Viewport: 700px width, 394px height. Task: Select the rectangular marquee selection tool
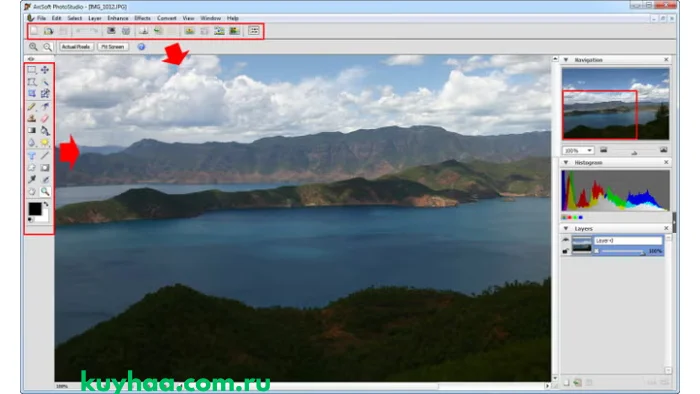coord(32,70)
